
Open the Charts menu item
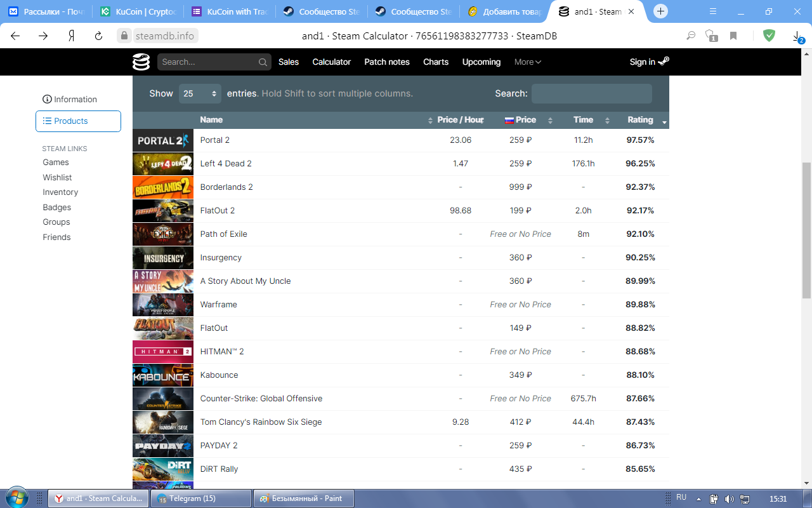tap(436, 62)
